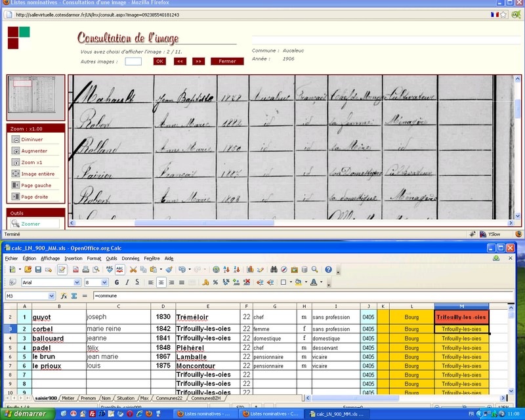Insert a chart with the chart icon
525x420 pixels.
[x=250, y=270]
